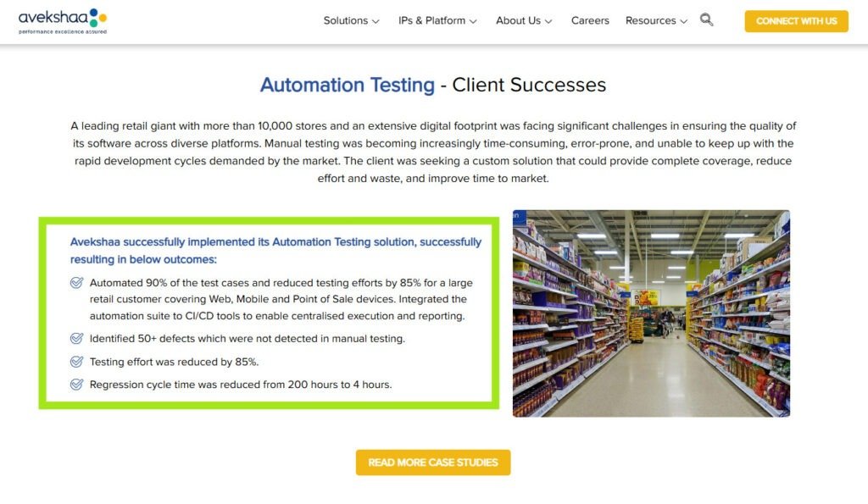Click 'performance excellence assured' tagline
868x504 pixels.
click(x=63, y=31)
